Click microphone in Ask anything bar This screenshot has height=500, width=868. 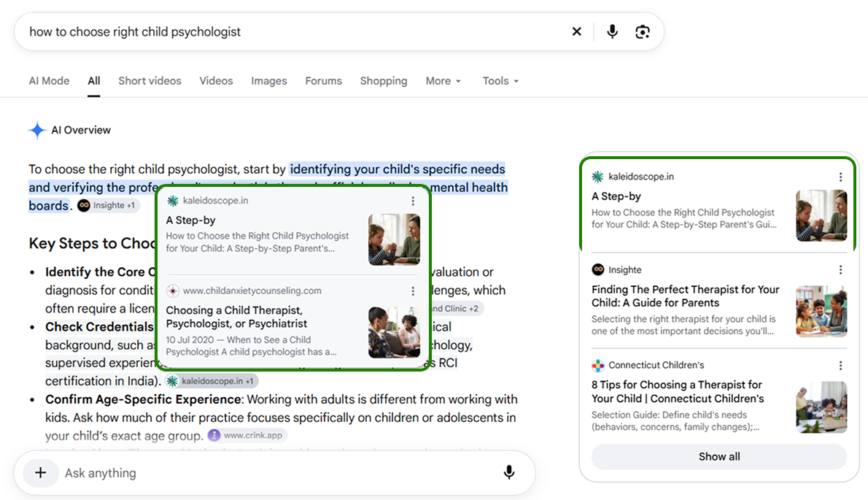click(508, 472)
